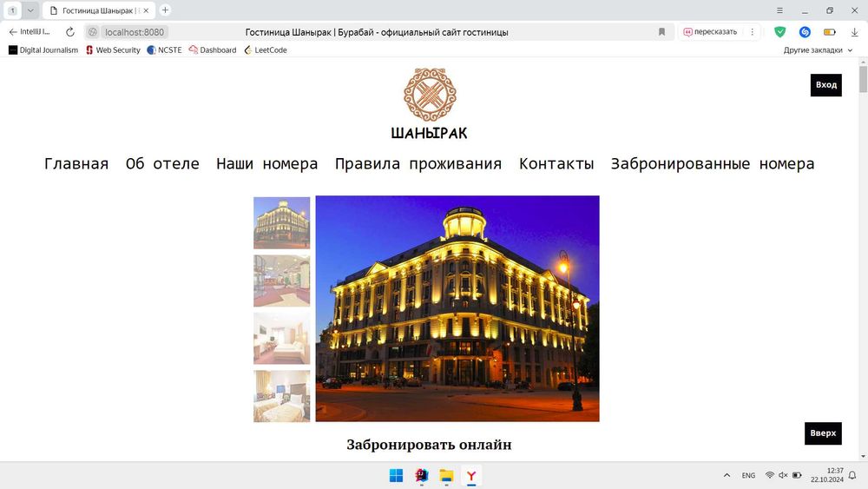Screen dimensions: 868x489
Task: Open File Explorer from the taskbar
Action: [446, 476]
